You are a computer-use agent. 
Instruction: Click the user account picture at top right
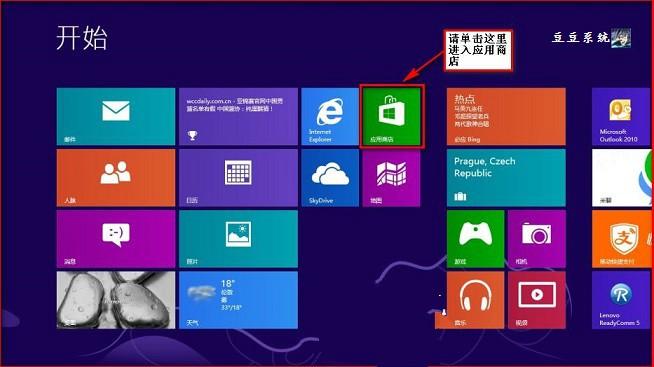click(x=621, y=38)
